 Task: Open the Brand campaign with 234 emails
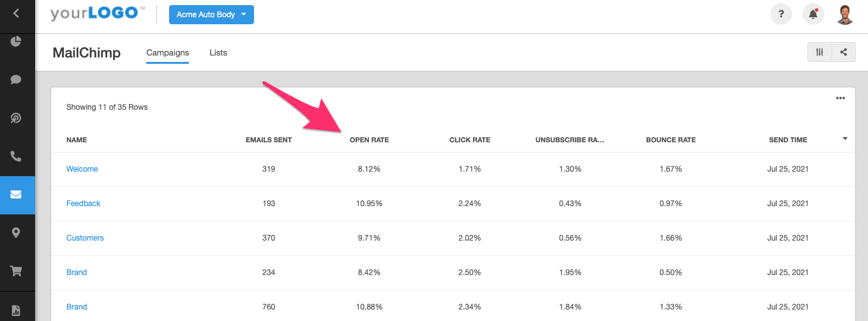[x=77, y=272]
